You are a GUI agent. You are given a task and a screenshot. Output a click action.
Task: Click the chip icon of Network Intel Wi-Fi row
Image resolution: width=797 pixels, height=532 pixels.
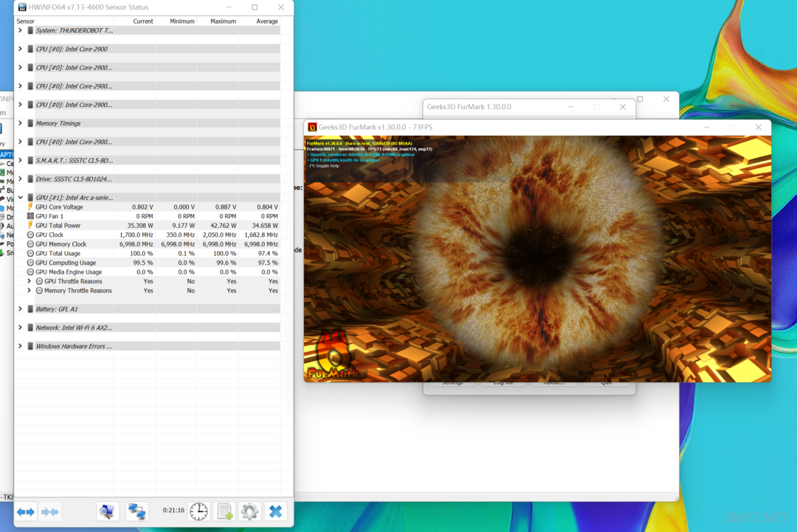[x=30, y=327]
